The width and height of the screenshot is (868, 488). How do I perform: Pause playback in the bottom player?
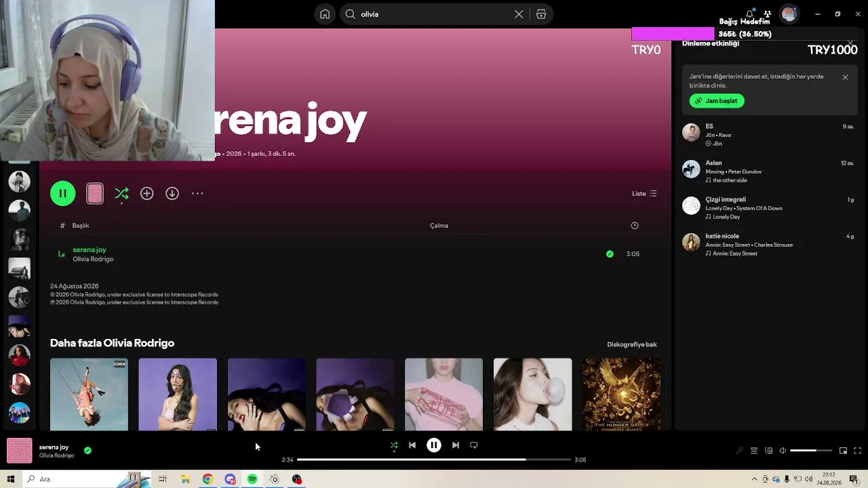pos(434,445)
